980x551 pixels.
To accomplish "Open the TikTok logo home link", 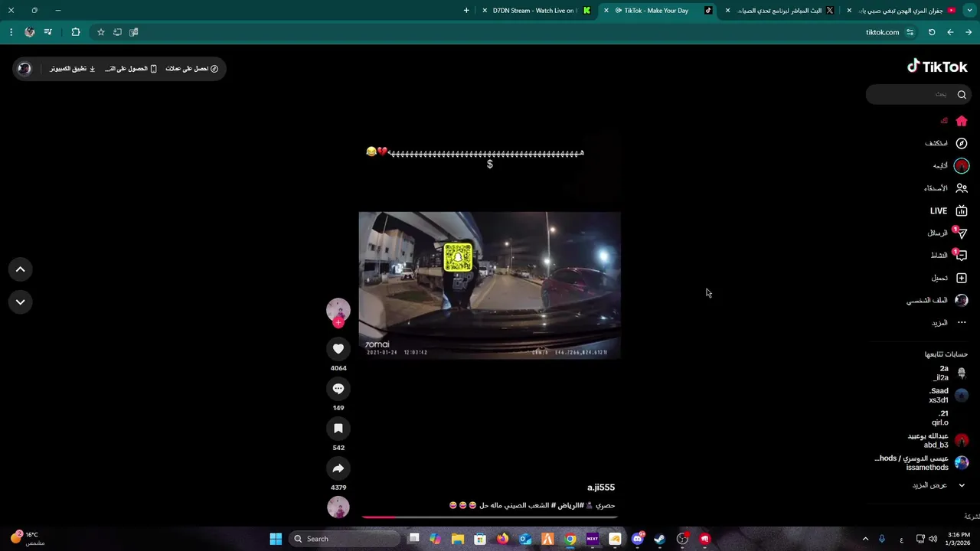I will [x=937, y=67].
